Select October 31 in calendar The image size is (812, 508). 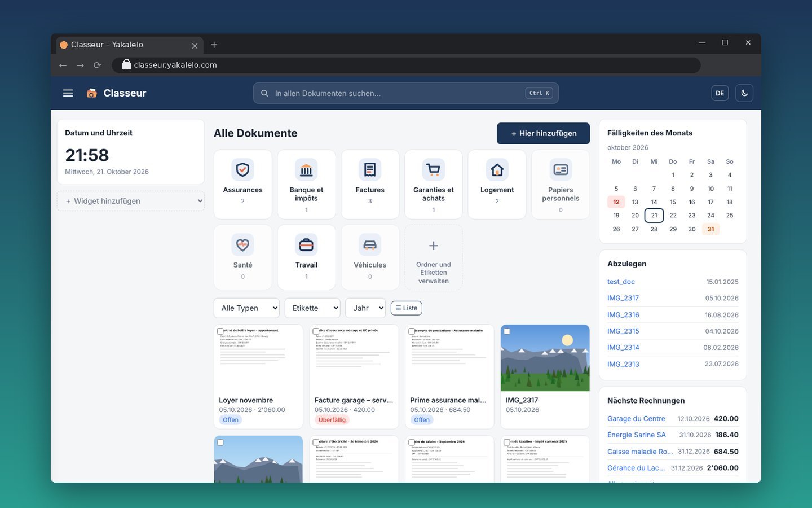710,229
